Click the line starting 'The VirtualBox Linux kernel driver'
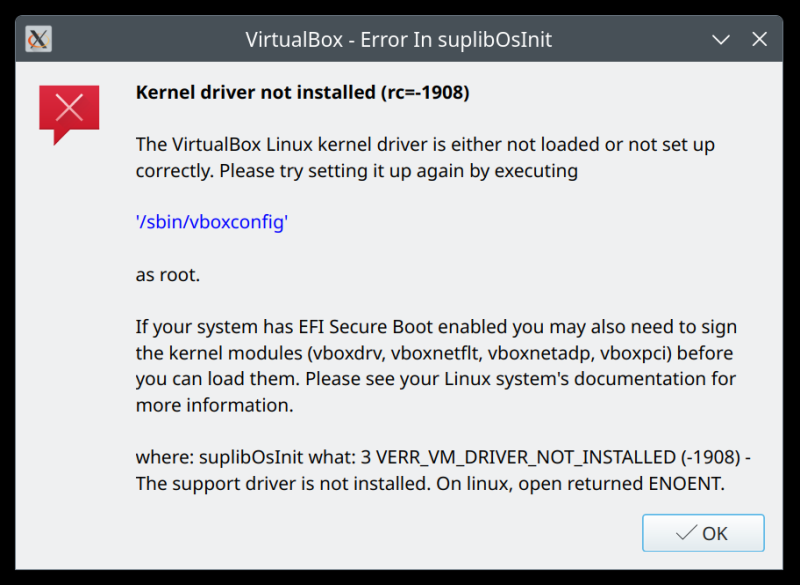This screenshot has height=585, width=800. pos(425,145)
